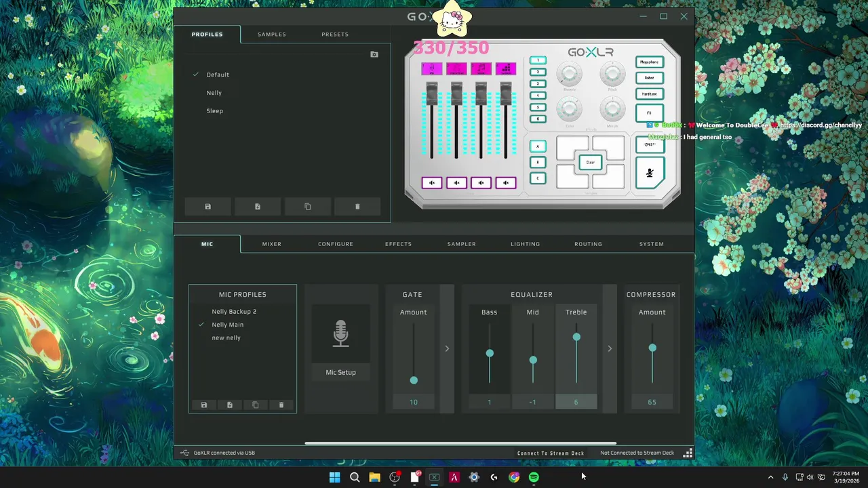Click the Gate Amount slider handle
Viewport: 868px width, 488px height.
(414, 380)
